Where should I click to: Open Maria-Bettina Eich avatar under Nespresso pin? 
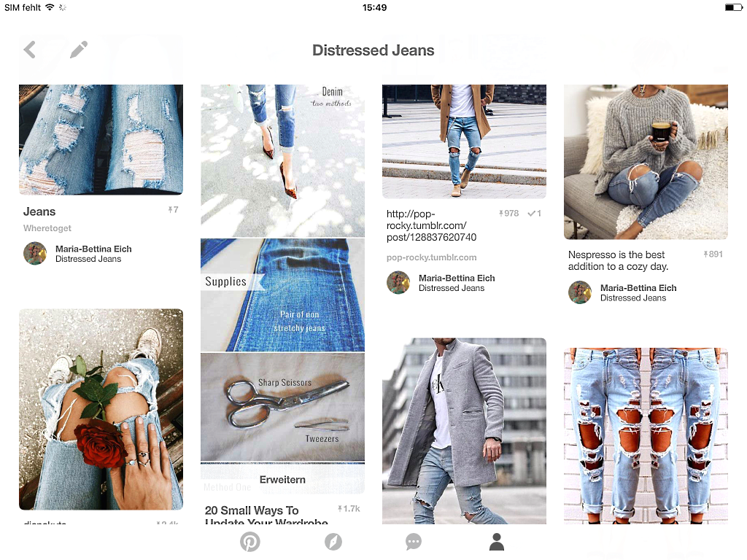[580, 292]
